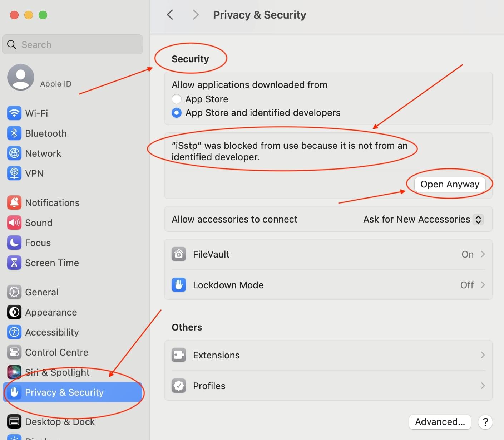Expand FileVault row chevron
504x440 pixels.
pyautogui.click(x=483, y=254)
